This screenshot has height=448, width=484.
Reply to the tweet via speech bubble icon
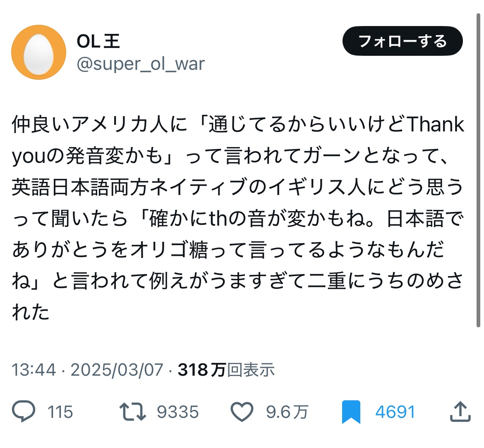coord(24,412)
